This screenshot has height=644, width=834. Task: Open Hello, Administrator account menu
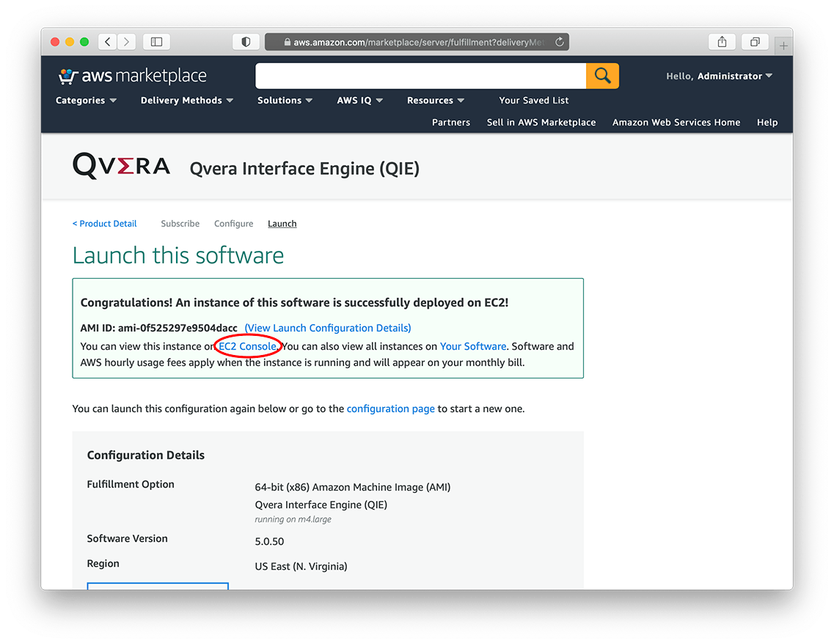click(x=719, y=76)
